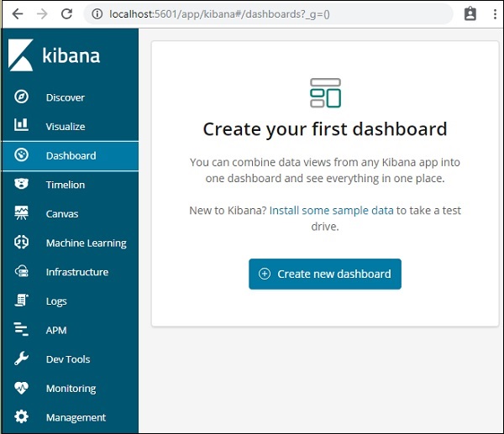The image size is (504, 434).
Task: Open the APM menu item
Action: tap(56, 330)
